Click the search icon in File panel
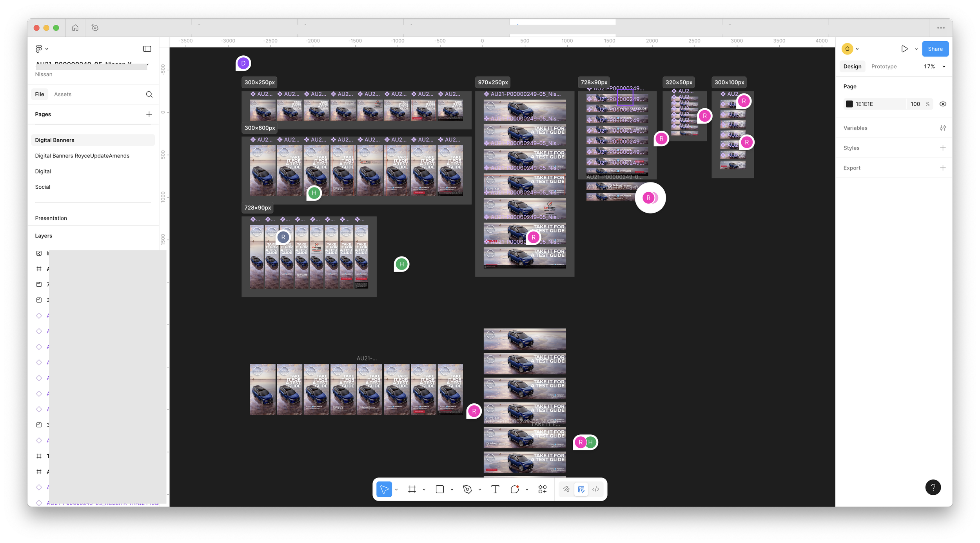 pos(149,94)
